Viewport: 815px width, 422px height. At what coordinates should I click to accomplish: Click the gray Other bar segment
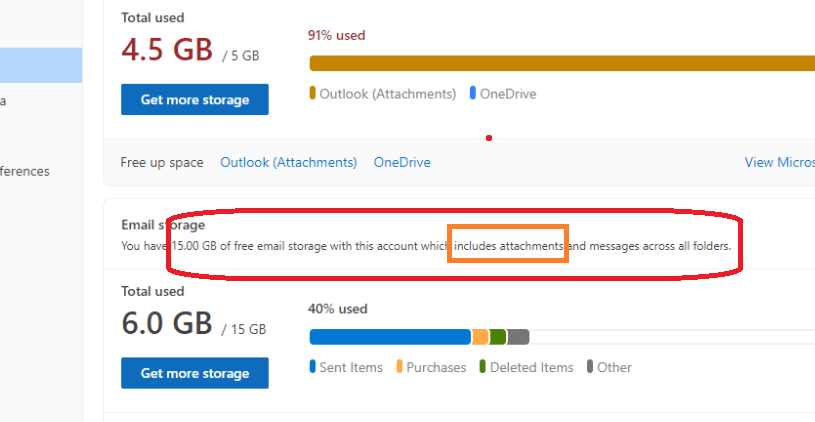pyautogui.click(x=518, y=337)
